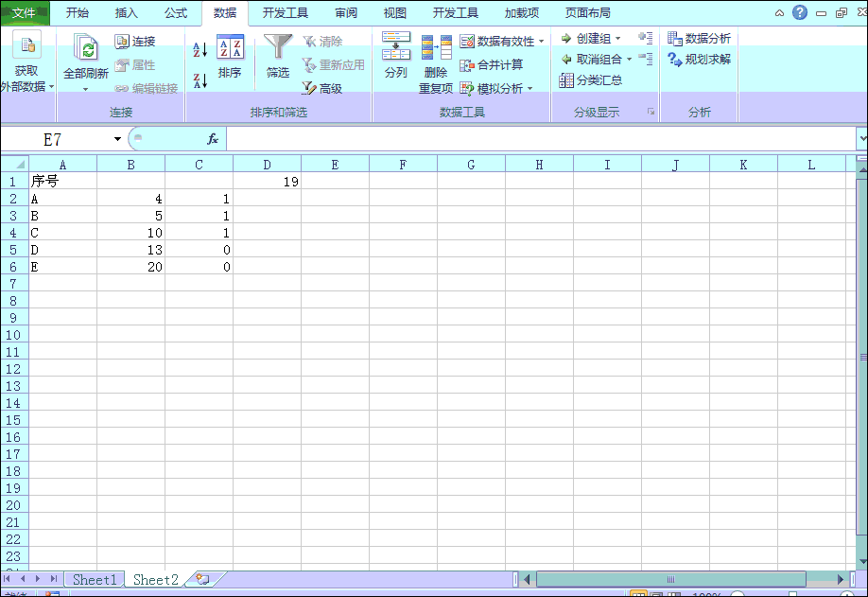Click the Data Analysis (数据分析) icon
The width and height of the screenshot is (868, 597).
coord(699,39)
